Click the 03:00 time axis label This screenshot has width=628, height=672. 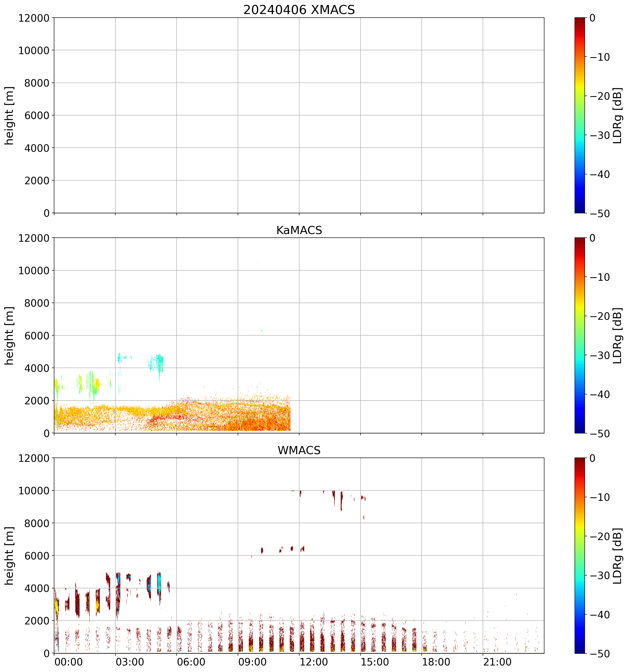point(130,662)
